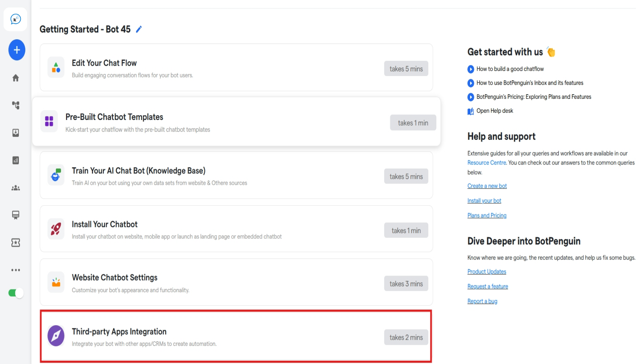Image resolution: width=644 pixels, height=364 pixels.
Task: Open 'Report a bug' link
Action: [482, 302]
